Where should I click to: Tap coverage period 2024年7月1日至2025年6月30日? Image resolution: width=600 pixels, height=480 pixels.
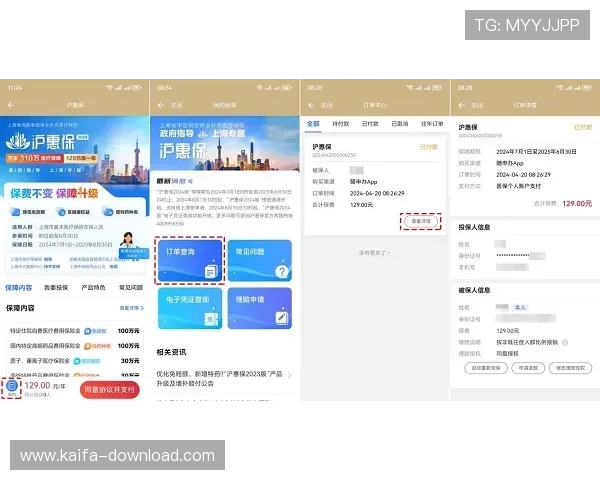point(536,152)
